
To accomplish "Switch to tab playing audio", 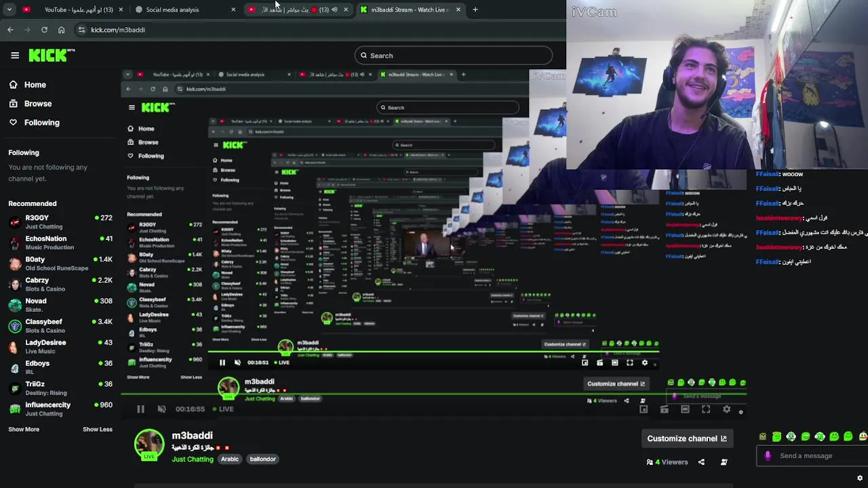I will tap(298, 9).
